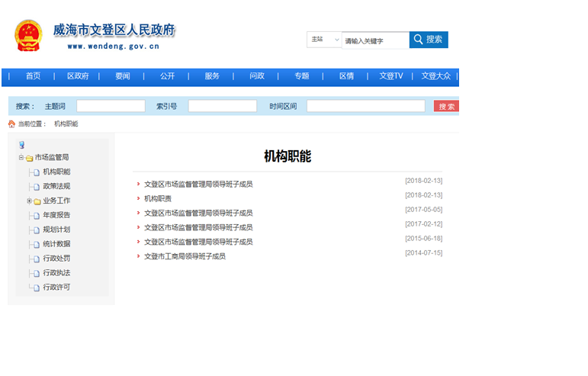Viewport: 588px width, 376px height.
Task: Click the 时间区间 input field
Action: pyautogui.click(x=365, y=106)
